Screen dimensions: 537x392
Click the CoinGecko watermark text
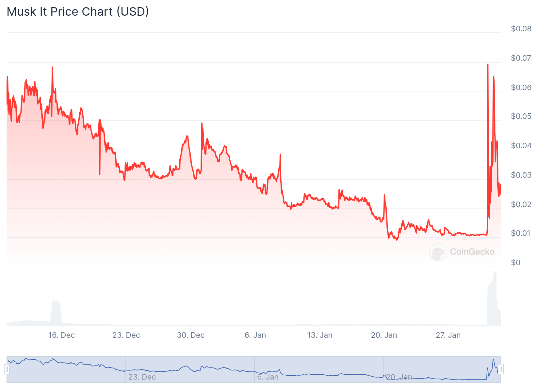pos(472,252)
